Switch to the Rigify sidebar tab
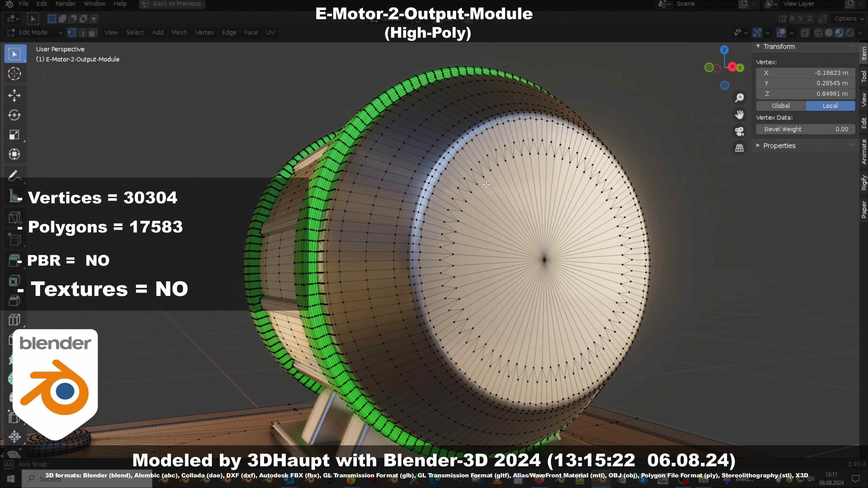Screen dimensions: 868x488 coord(864,183)
